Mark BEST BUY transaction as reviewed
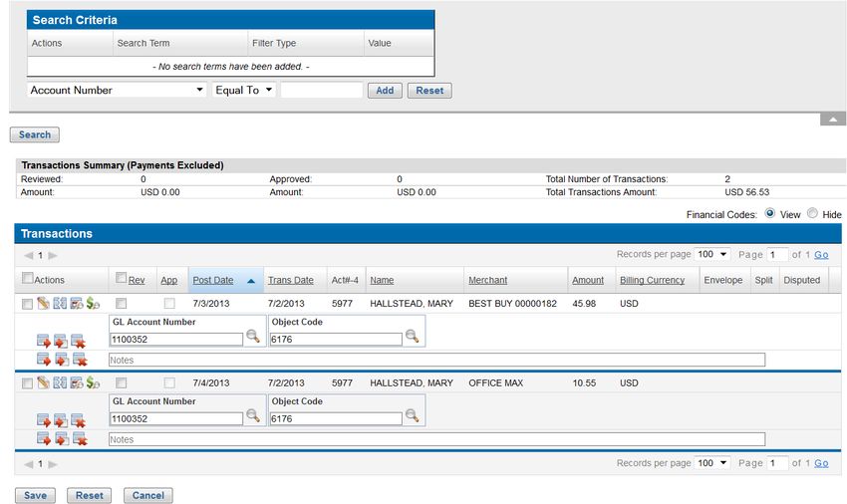The image size is (847, 504). tap(121, 304)
